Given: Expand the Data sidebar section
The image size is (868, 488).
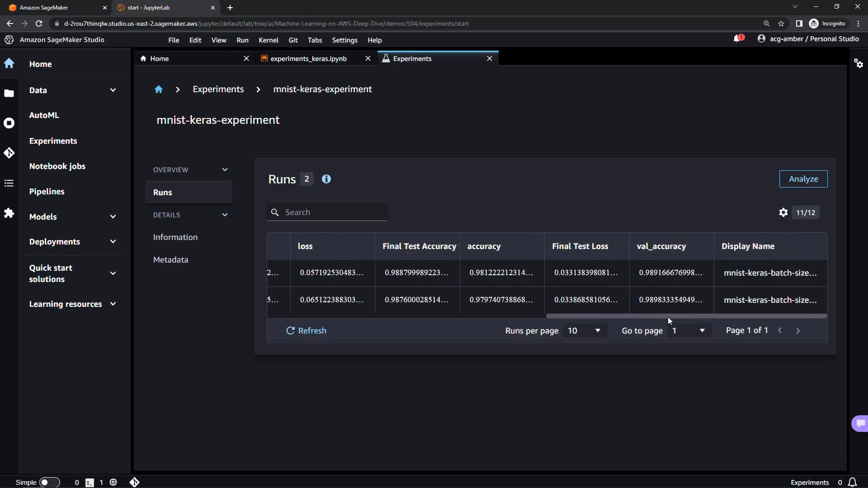Looking at the screenshot, I should coord(113,90).
